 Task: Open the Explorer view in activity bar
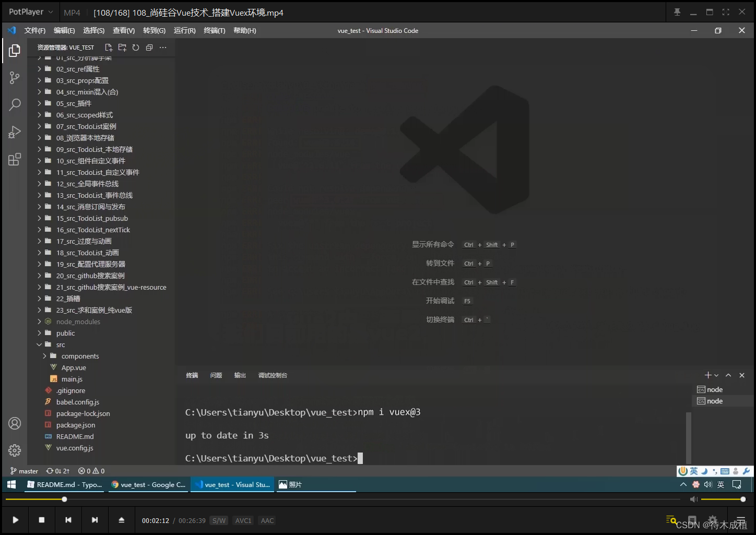15,51
